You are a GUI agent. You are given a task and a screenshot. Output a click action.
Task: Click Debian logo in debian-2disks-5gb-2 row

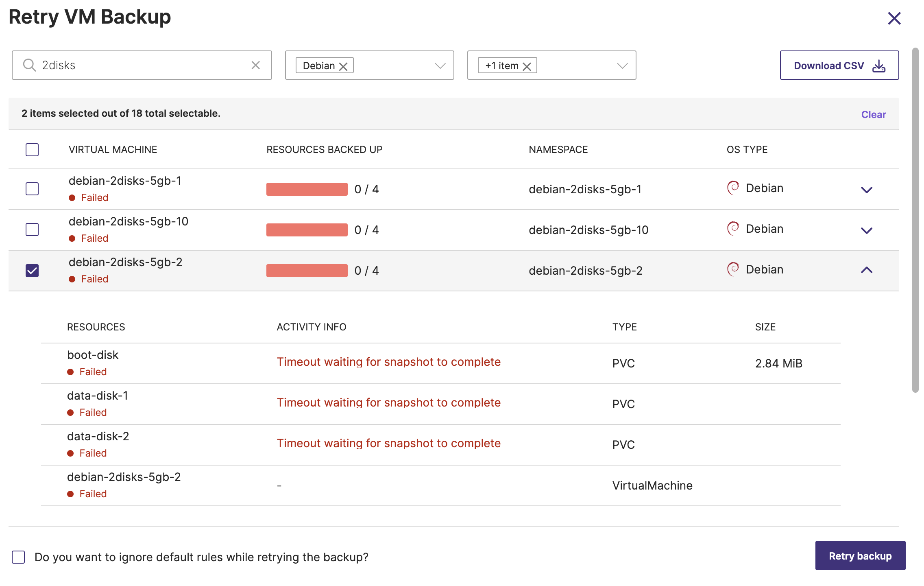click(733, 269)
